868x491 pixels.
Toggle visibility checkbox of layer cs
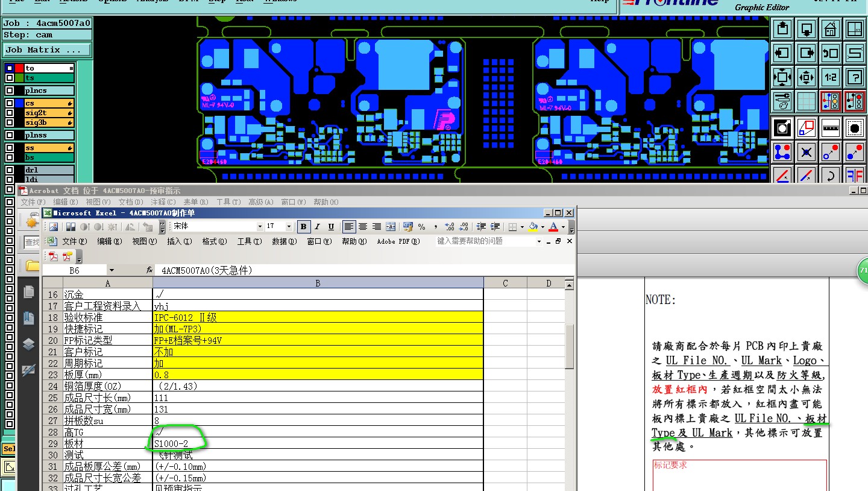click(x=9, y=103)
